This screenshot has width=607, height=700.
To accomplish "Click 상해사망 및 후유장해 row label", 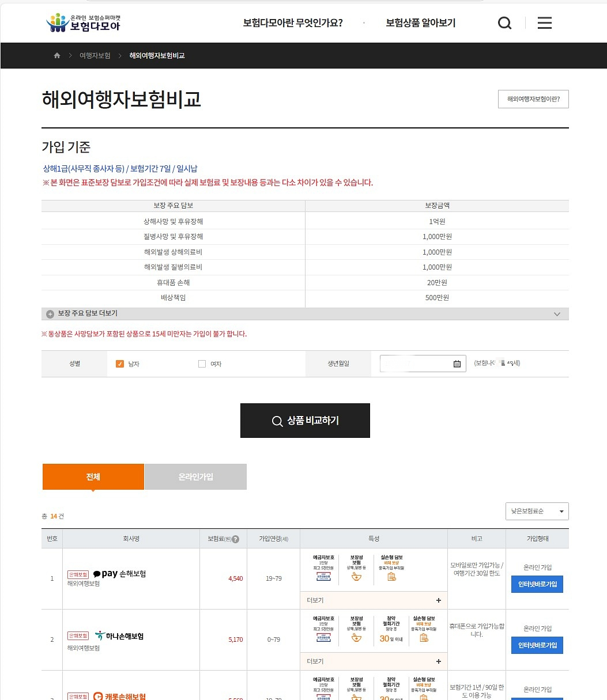I will (x=174, y=221).
